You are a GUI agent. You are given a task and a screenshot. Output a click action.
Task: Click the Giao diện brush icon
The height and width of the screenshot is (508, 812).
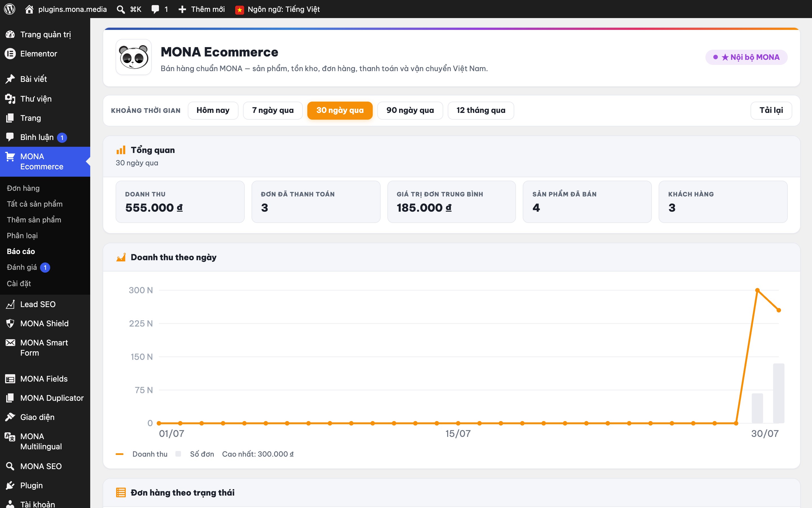(x=10, y=417)
